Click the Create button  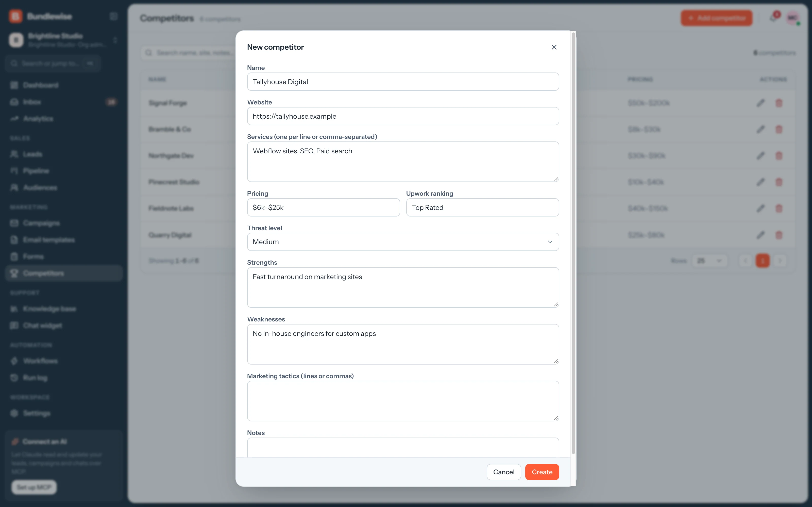542,472
